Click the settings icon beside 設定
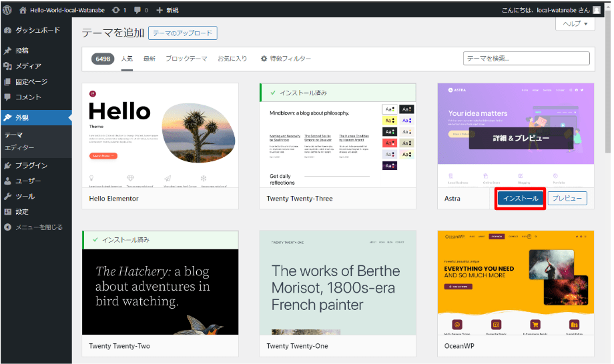 click(7, 212)
